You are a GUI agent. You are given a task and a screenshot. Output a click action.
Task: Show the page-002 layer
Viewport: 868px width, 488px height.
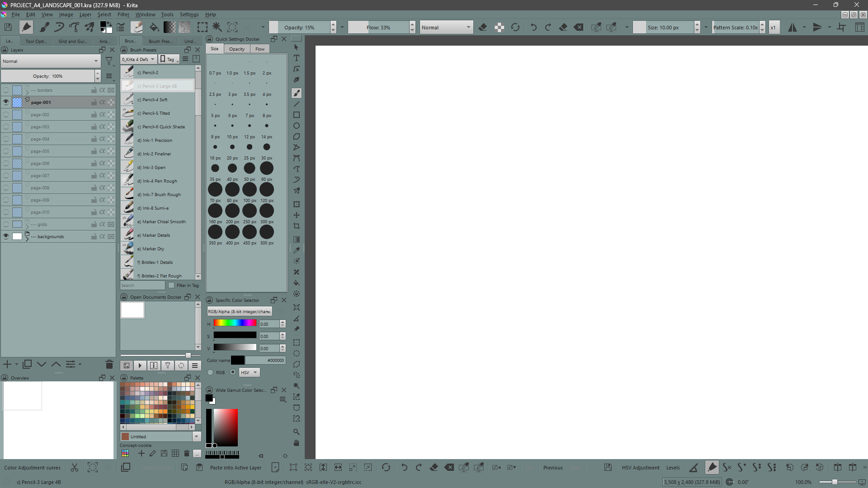(6, 115)
